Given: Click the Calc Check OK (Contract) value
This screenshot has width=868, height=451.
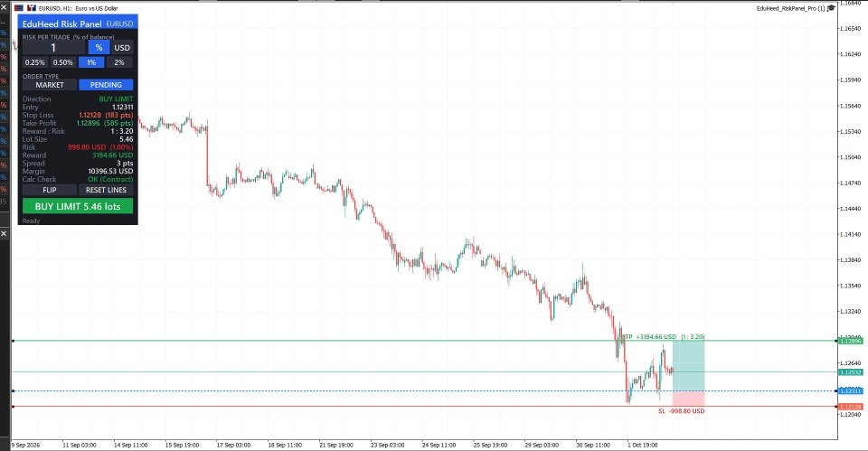Looking at the screenshot, I should click(x=110, y=179).
